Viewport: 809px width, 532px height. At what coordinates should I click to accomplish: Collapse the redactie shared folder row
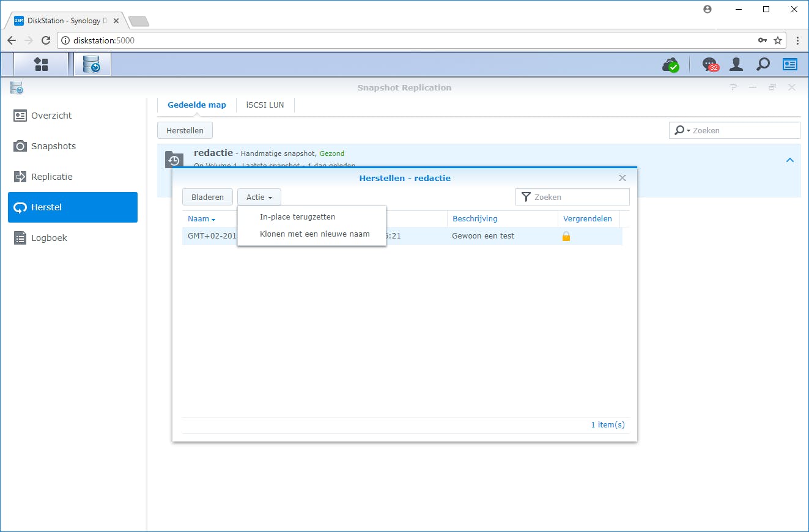pyautogui.click(x=789, y=159)
